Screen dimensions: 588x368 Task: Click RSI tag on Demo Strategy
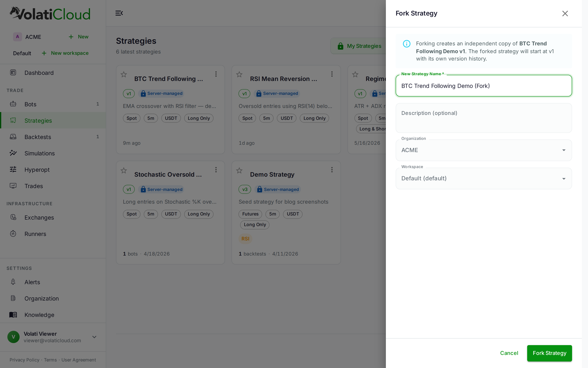pyautogui.click(x=245, y=239)
